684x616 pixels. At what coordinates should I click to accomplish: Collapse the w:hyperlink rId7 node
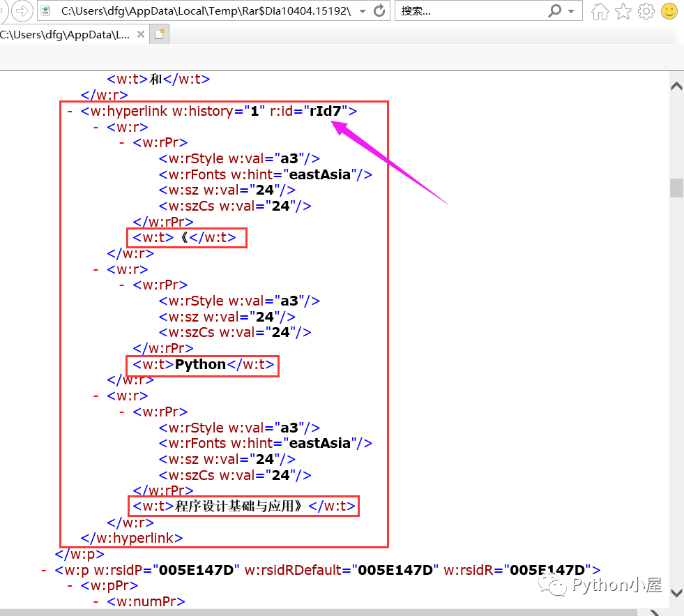(x=70, y=112)
